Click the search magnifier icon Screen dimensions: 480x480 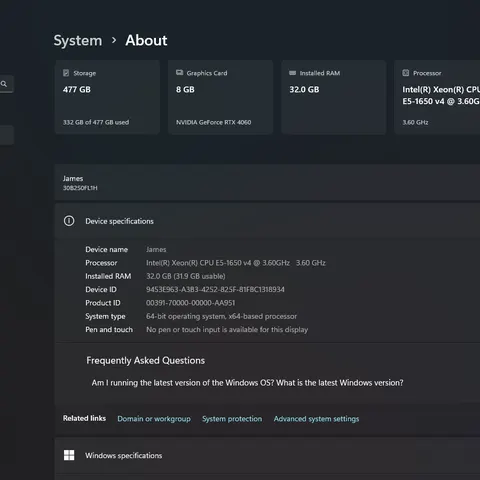4,84
